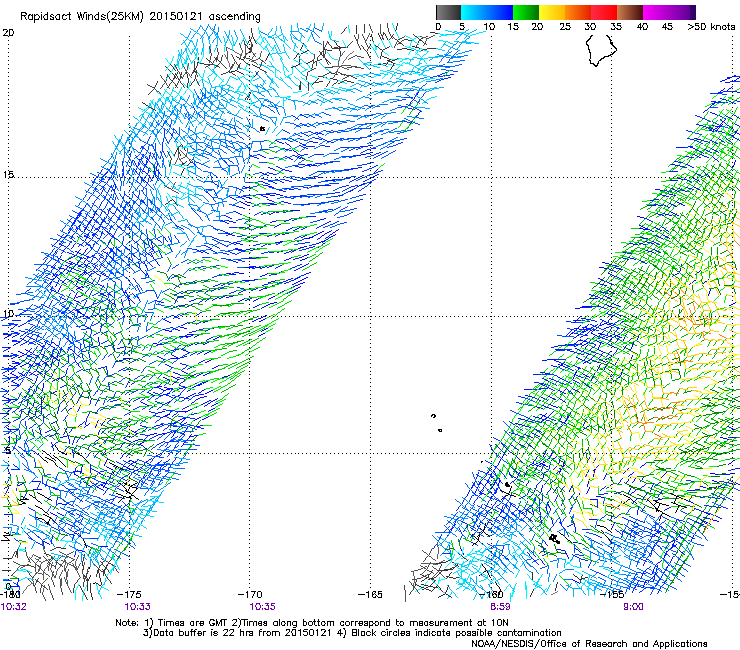Click the purple time stamp '8:59'

pos(500,607)
